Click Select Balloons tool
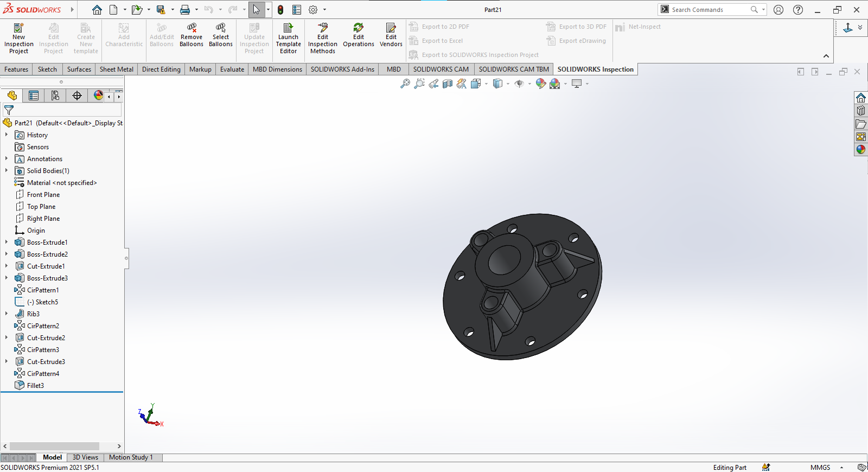 (x=221, y=35)
